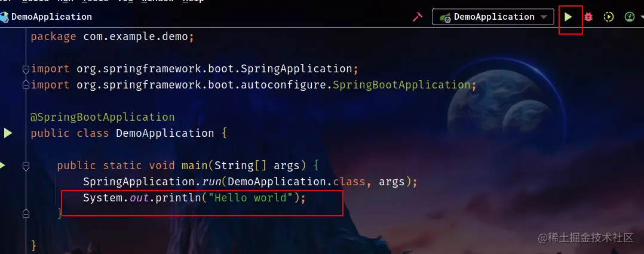The image size is (644, 254).
Task: Start debugging with the red bug icon
Action: point(588,17)
